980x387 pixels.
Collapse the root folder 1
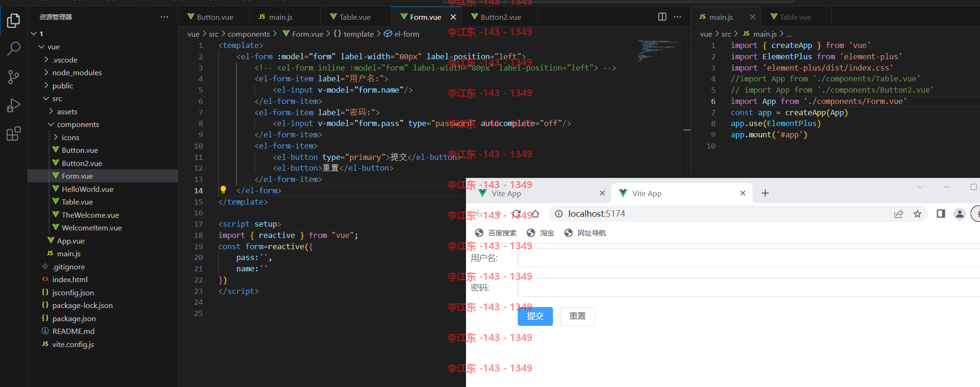pos(34,34)
